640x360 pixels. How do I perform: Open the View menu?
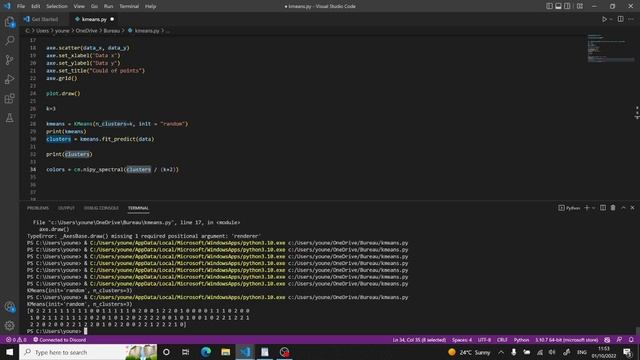[x=79, y=6]
